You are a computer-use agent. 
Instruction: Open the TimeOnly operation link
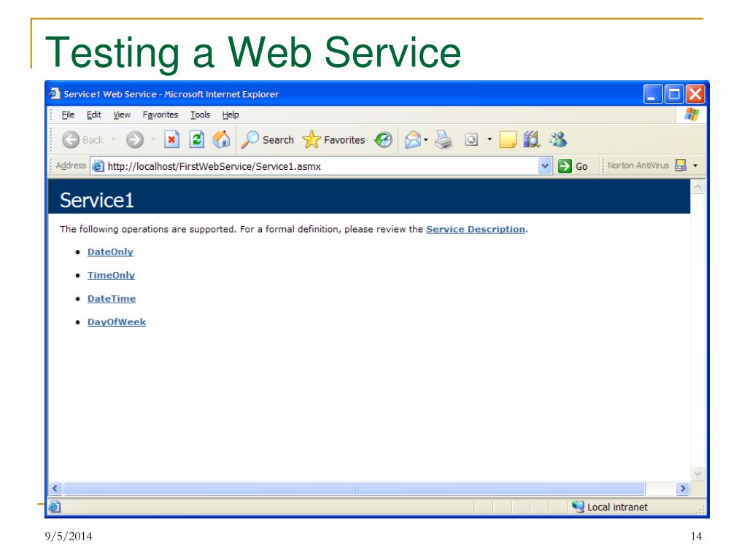tap(111, 275)
